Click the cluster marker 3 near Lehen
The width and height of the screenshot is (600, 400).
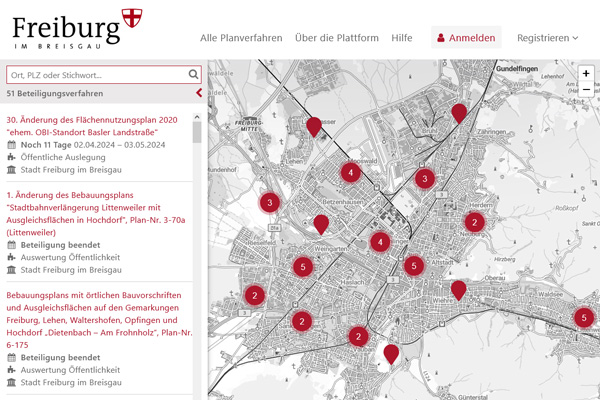coord(269,203)
